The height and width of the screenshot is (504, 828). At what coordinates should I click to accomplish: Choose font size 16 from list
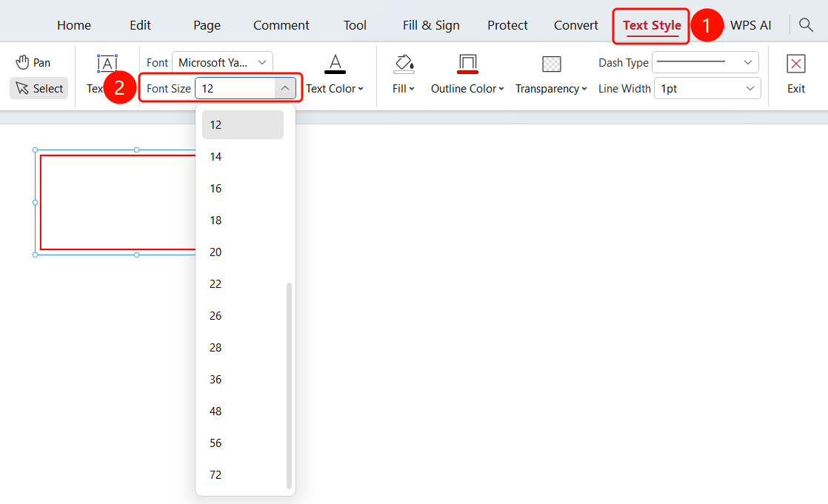243,189
